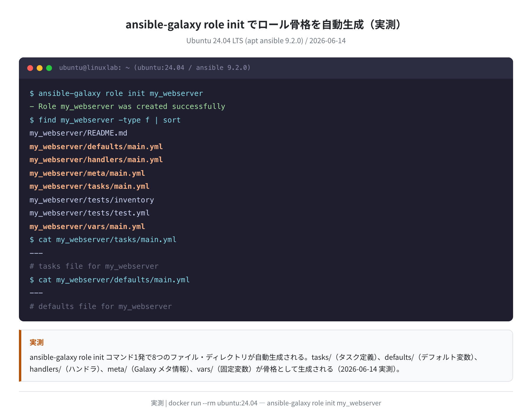Select the line 'my_webserver/meta/main.yml'

coord(87,173)
